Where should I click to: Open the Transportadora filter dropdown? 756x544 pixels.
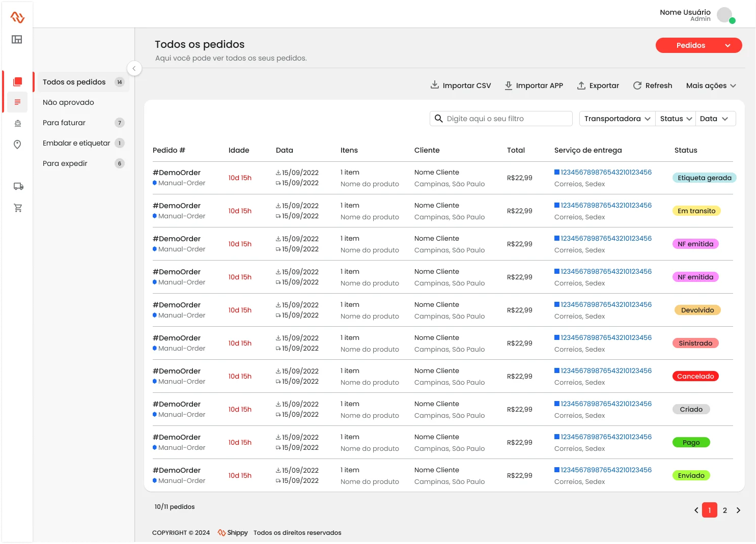click(617, 119)
